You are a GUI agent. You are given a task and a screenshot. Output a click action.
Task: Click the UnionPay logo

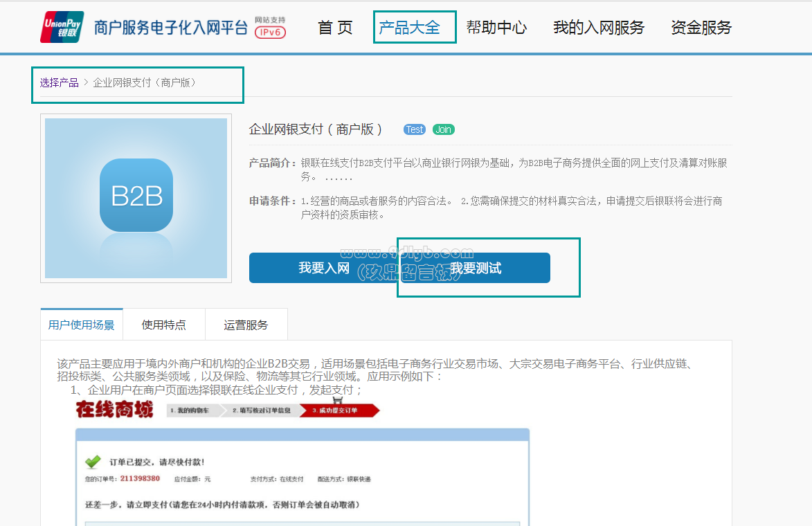62,27
